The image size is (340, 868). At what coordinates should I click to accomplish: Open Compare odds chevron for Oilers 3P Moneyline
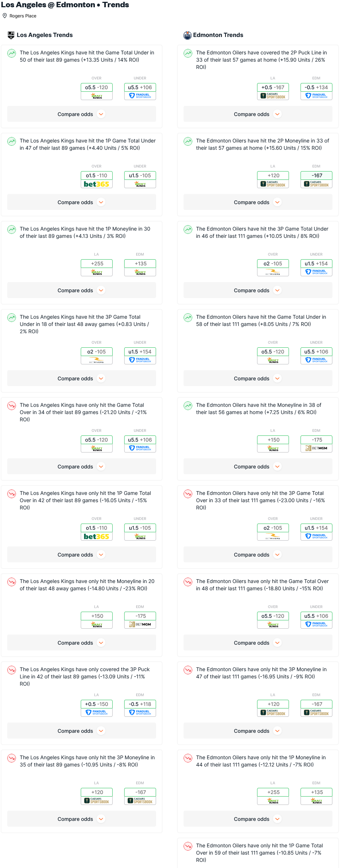pyautogui.click(x=278, y=731)
